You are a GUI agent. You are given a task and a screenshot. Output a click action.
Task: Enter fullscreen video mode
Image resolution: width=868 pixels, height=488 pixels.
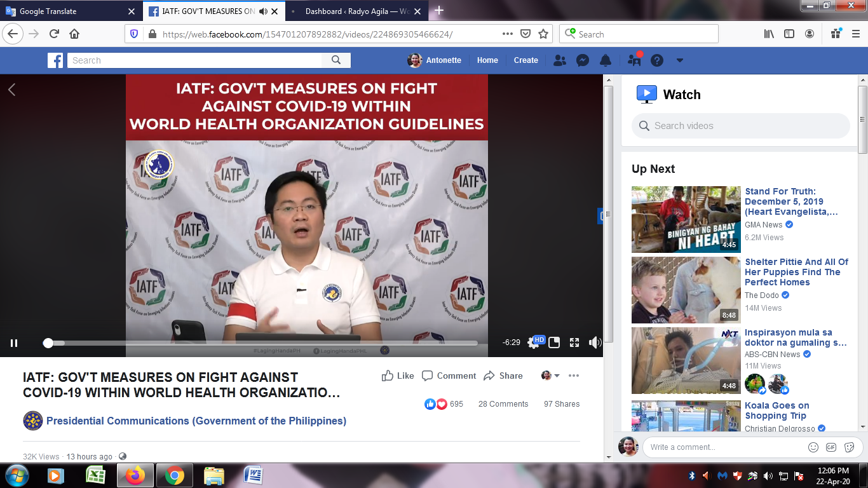(x=574, y=343)
